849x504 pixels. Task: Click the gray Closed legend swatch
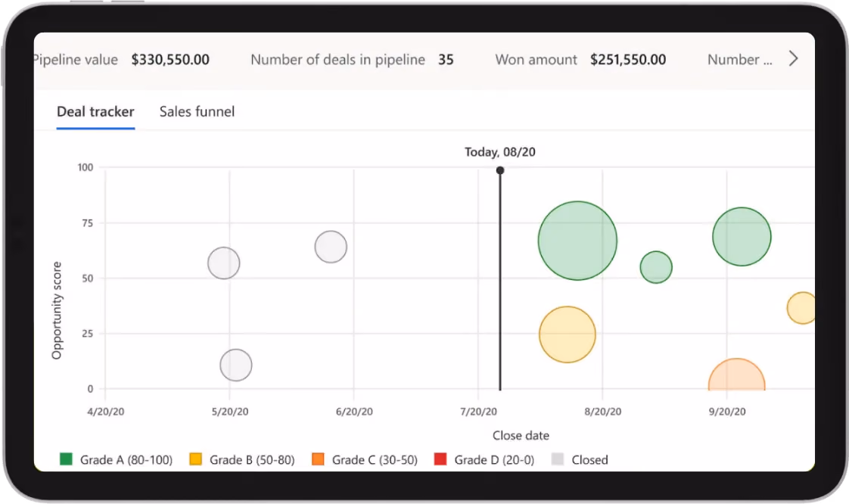click(x=557, y=459)
